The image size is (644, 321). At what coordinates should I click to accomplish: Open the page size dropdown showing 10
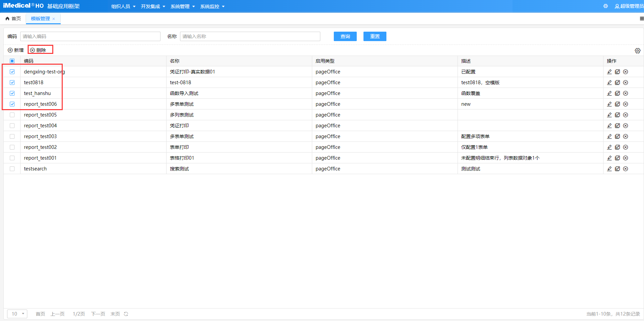[17, 314]
